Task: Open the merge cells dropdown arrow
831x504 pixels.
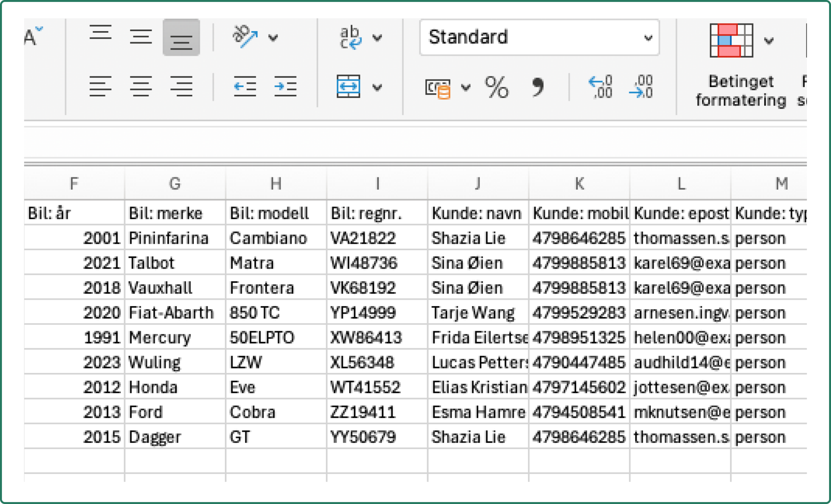Action: pyautogui.click(x=377, y=88)
